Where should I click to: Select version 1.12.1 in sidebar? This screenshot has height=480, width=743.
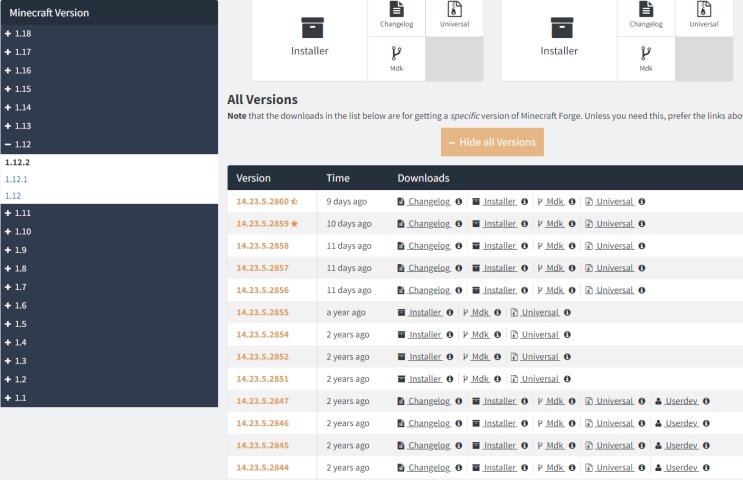pos(16,179)
